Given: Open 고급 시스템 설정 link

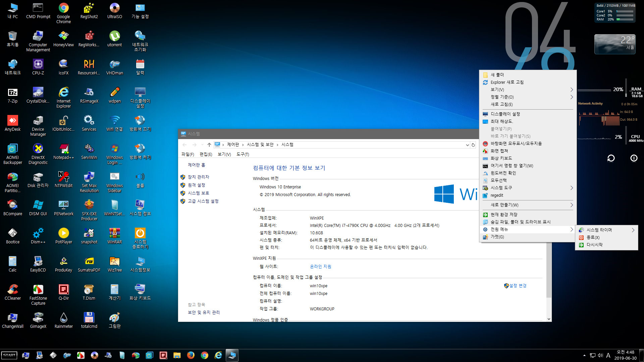Looking at the screenshot, I should tap(203, 201).
